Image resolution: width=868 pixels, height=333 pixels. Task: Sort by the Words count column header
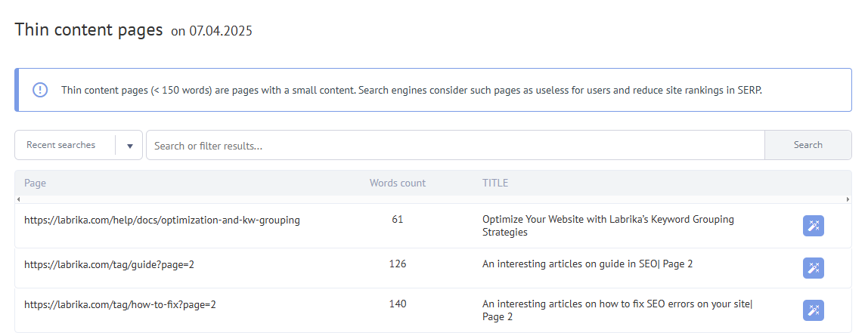(397, 183)
